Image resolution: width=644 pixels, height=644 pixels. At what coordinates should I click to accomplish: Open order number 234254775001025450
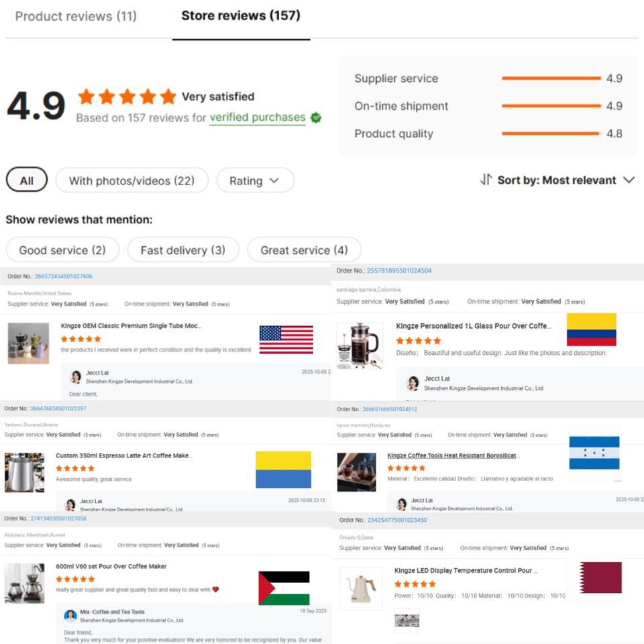[x=397, y=521]
